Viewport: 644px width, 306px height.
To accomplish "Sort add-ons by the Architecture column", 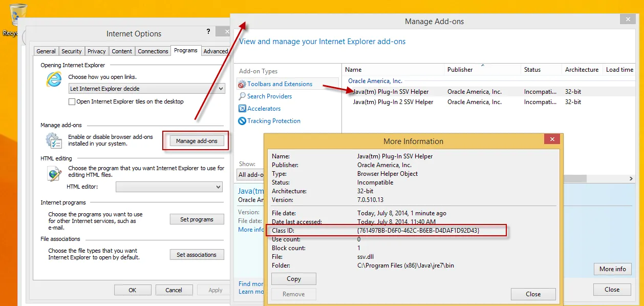I will tap(582, 70).
